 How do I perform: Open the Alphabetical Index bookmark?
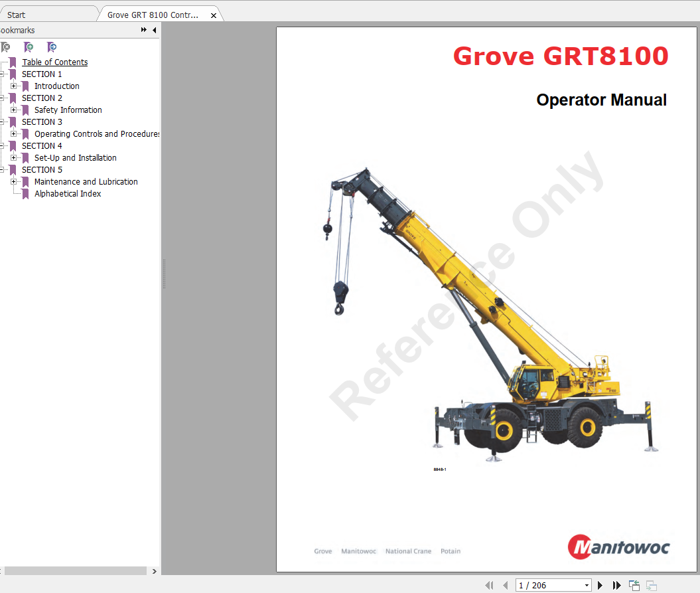coord(68,193)
